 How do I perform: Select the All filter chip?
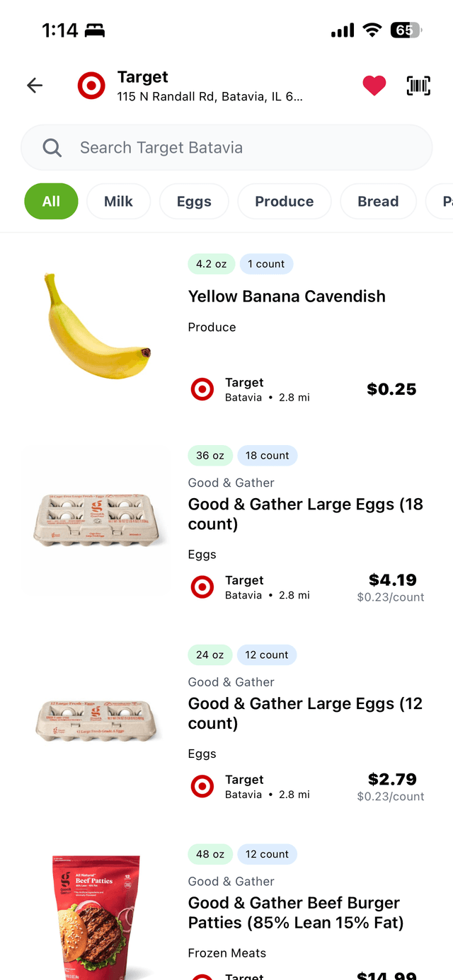pos(51,202)
